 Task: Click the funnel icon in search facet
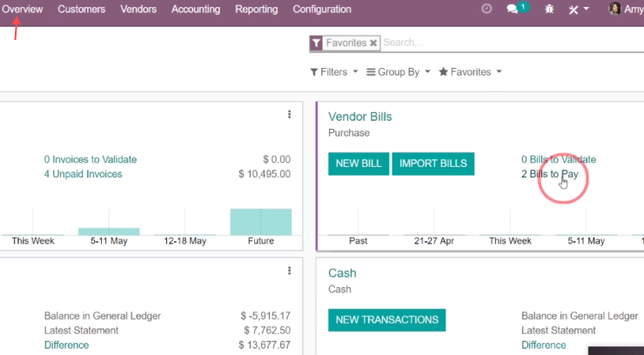tap(316, 44)
